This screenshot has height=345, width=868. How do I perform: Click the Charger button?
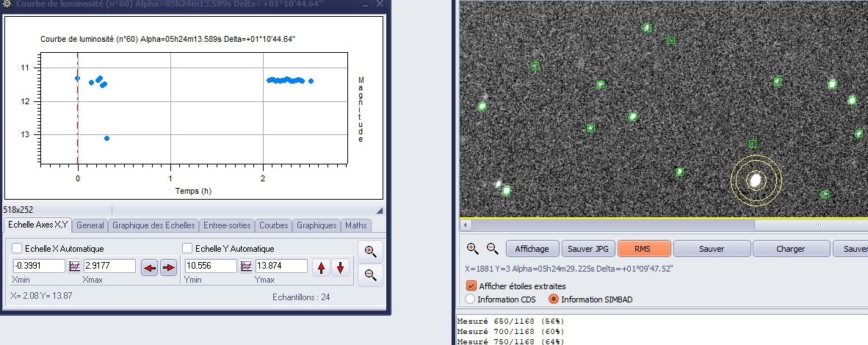click(791, 249)
